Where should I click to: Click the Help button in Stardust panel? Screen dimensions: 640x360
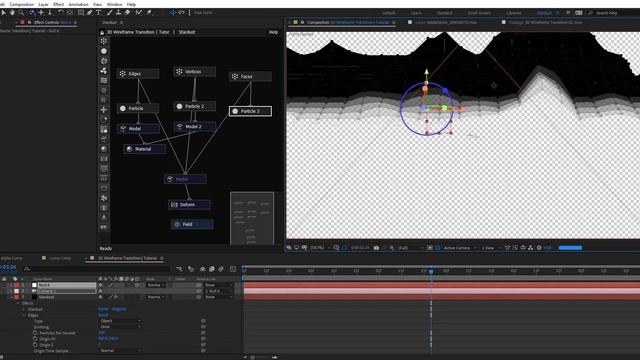tap(273, 32)
